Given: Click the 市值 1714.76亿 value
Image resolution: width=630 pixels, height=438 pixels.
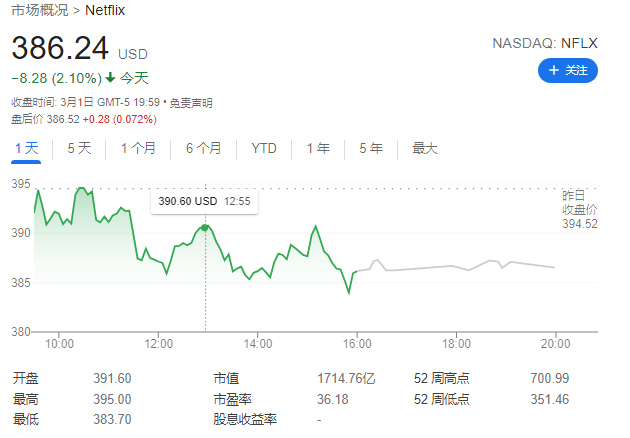Looking at the screenshot, I should (x=346, y=379).
